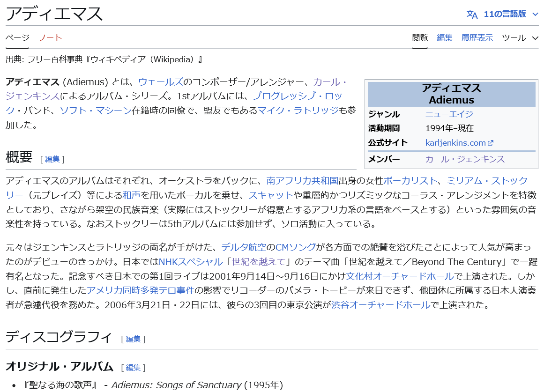
Task: Click the 活動期間 label in infobox
Action: (384, 128)
